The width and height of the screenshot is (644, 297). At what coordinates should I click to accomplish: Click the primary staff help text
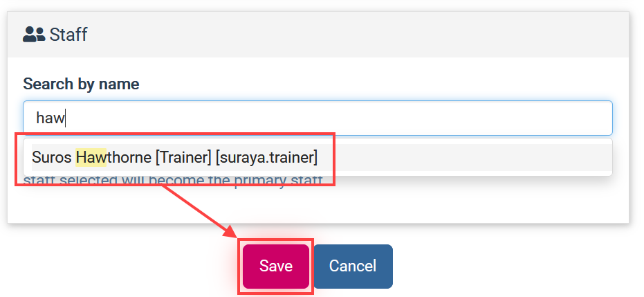click(x=173, y=180)
